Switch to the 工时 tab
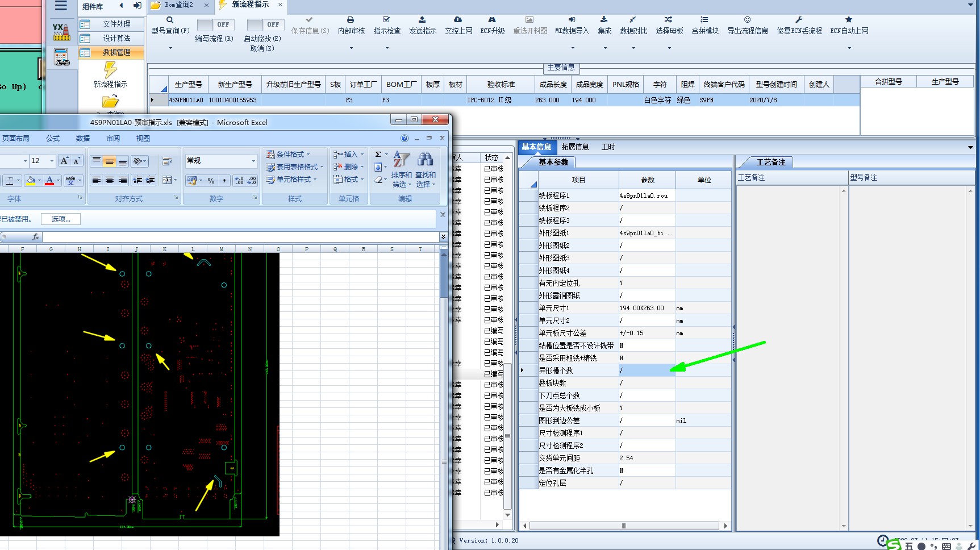This screenshot has height=550, width=980. tap(608, 147)
